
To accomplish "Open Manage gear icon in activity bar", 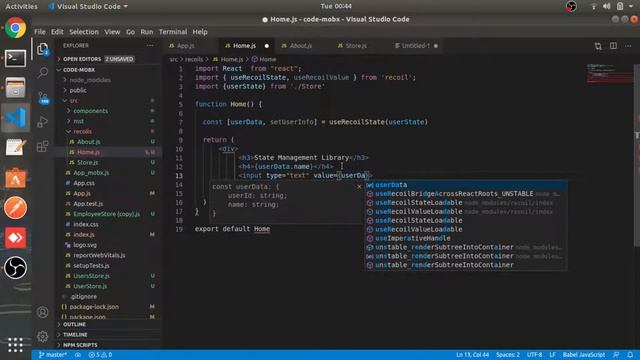I will pos(42,336).
